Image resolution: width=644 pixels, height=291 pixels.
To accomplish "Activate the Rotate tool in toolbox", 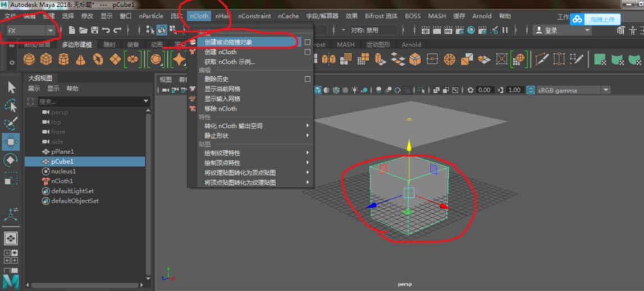I will [11, 160].
